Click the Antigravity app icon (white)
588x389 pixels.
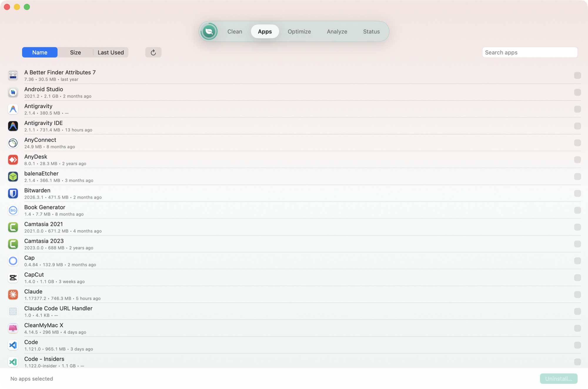pyautogui.click(x=13, y=109)
